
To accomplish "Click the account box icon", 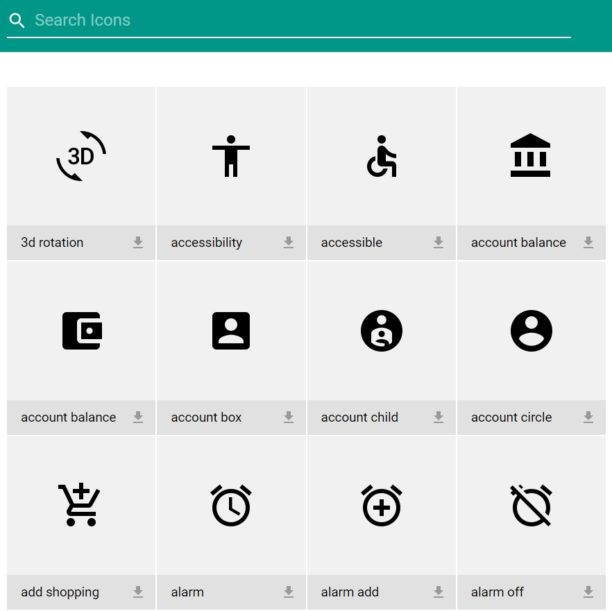I will coord(231,331).
